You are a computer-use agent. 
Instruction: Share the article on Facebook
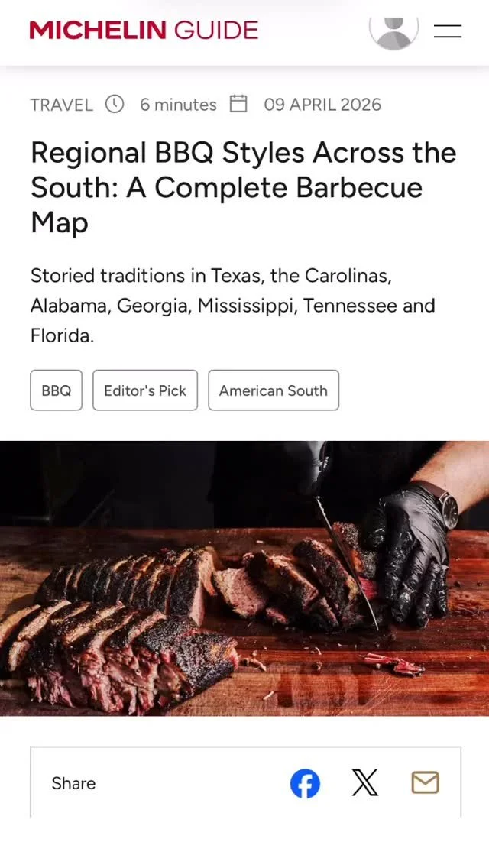305,784
